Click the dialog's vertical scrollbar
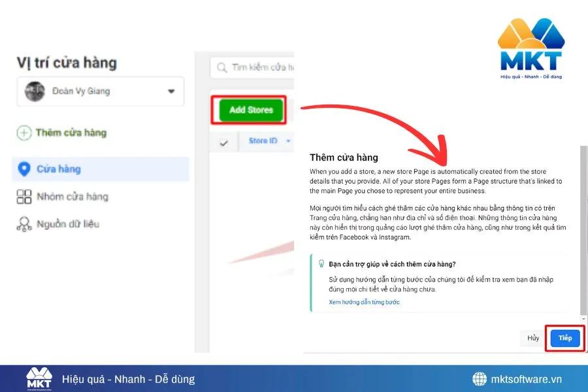588x392 pixels. (x=583, y=229)
